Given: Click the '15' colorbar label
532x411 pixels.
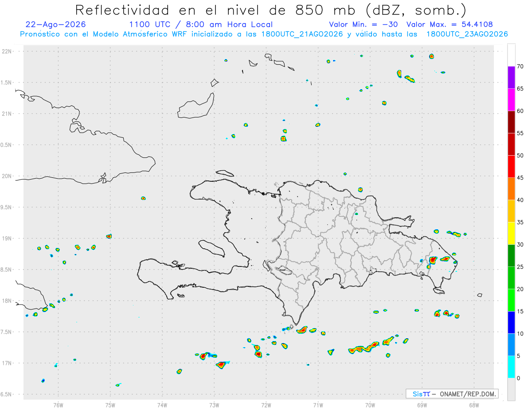Looking at the screenshot, I should click(x=520, y=311).
